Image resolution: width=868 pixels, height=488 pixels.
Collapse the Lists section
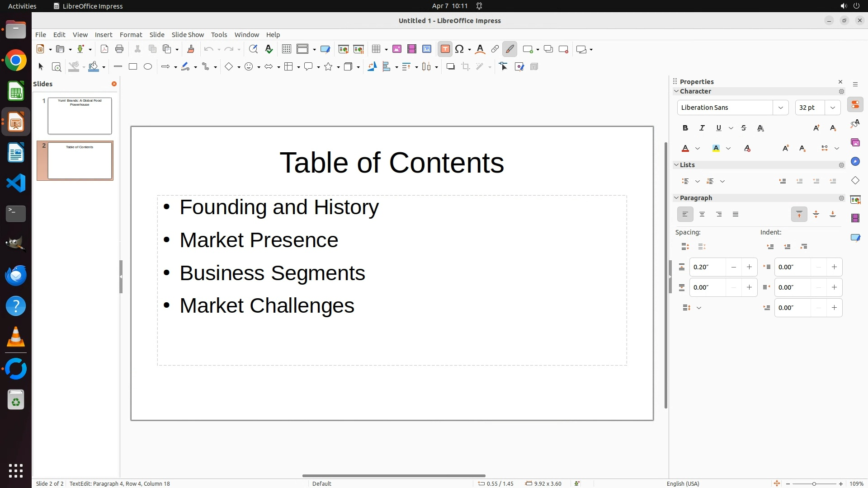(x=677, y=165)
